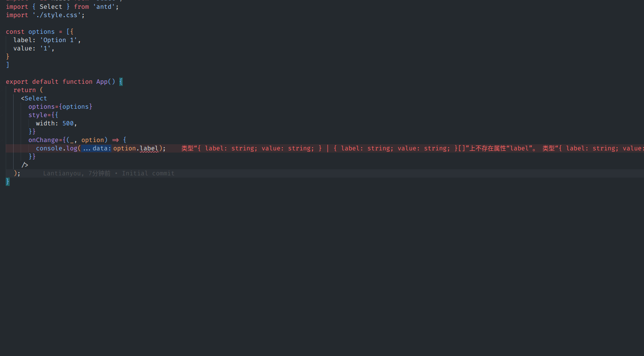Click the "export default" keyword
This screenshot has width=644, height=356.
(x=31, y=82)
